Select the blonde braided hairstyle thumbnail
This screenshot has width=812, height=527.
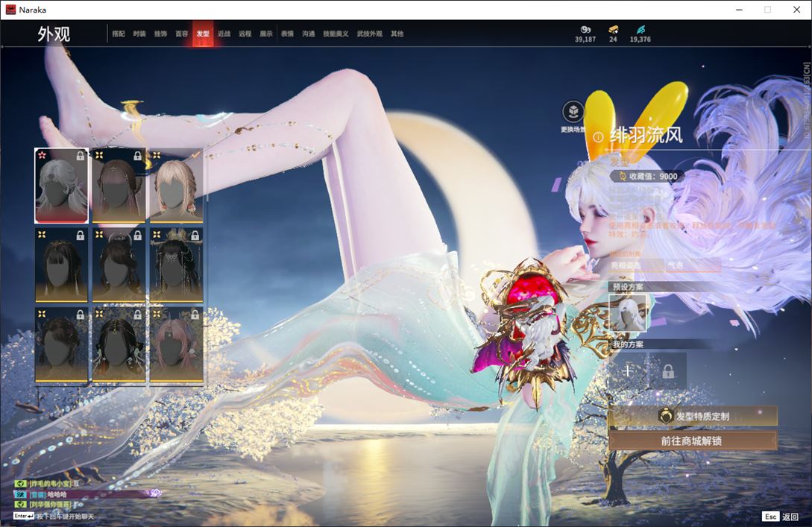176,186
